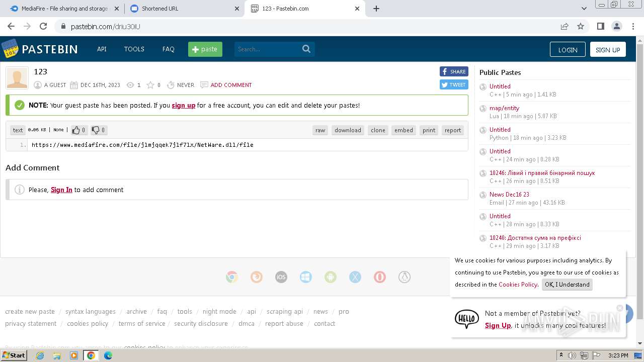Screen dimensions: 644x362
Task: Click the thumbs-up like icon
Action: coord(76,130)
